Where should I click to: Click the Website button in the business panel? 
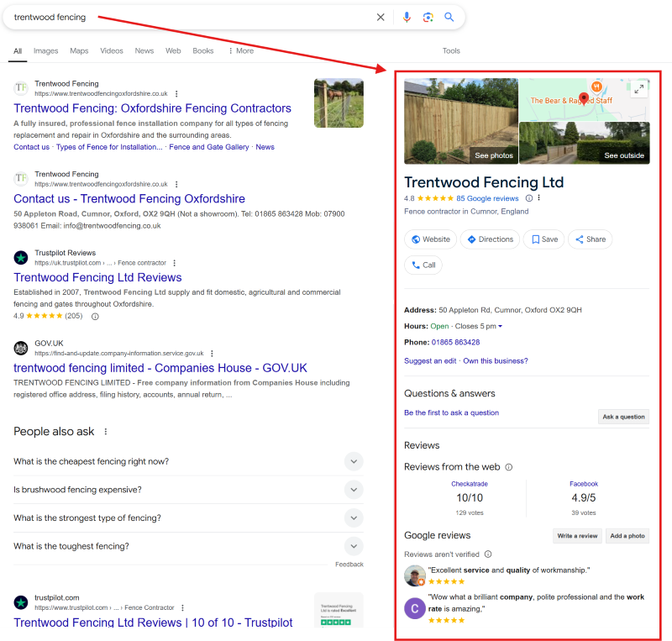(x=430, y=239)
